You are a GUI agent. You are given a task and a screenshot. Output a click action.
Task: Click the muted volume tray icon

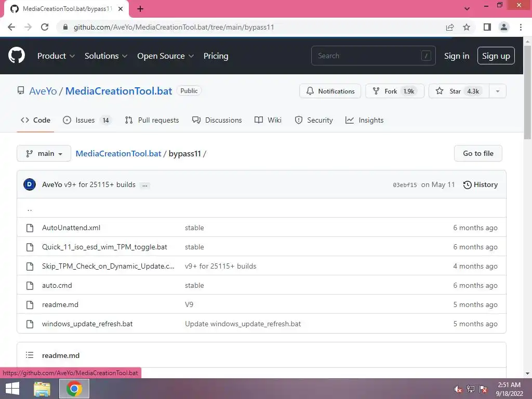click(x=458, y=389)
